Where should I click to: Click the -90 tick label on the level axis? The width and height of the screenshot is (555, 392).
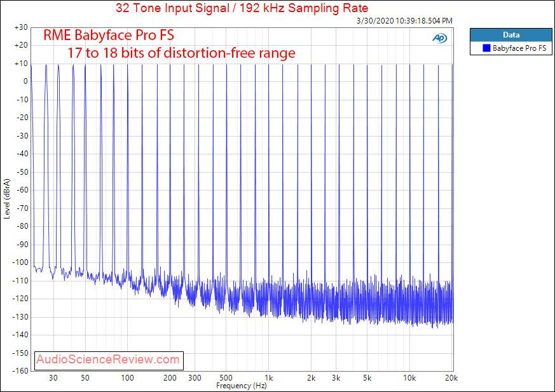(22, 245)
